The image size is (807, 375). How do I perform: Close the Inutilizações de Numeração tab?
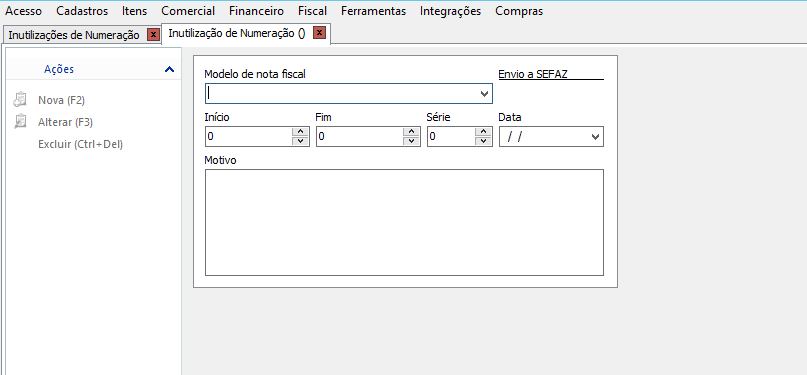153,34
